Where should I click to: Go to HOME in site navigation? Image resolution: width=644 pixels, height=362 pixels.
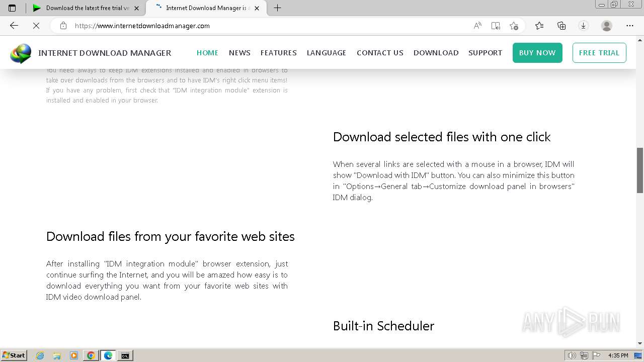[207, 53]
